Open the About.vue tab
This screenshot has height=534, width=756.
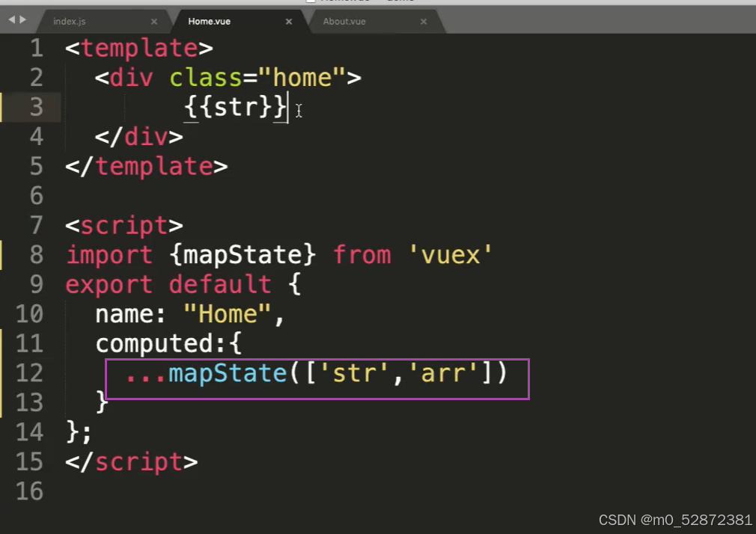[x=344, y=21]
